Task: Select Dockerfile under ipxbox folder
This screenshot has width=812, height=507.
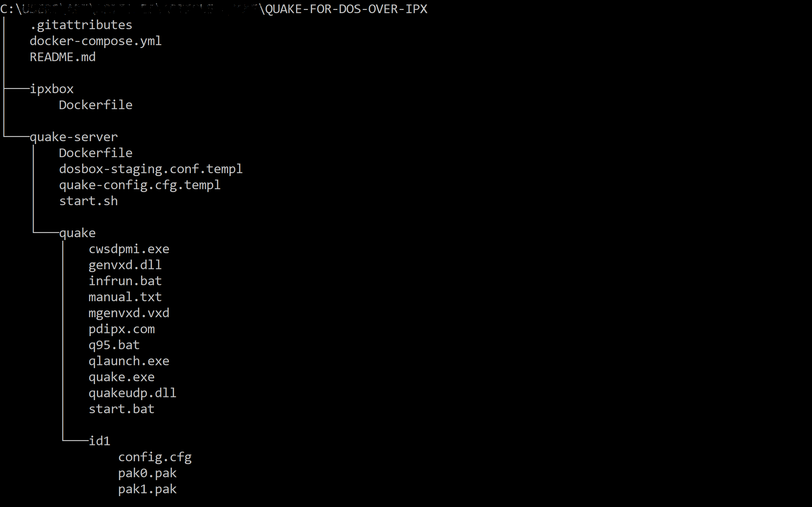Action: click(x=96, y=105)
